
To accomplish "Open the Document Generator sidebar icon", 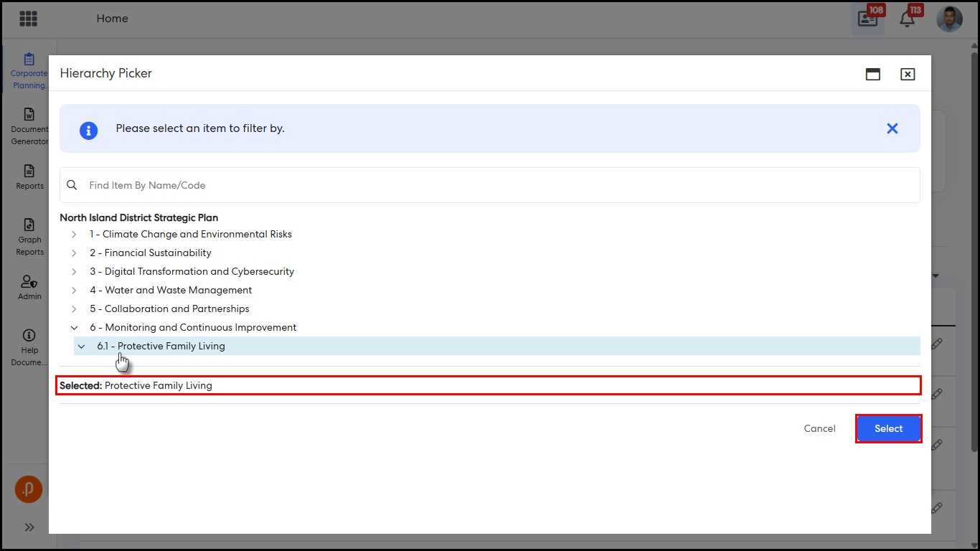I will point(29,126).
